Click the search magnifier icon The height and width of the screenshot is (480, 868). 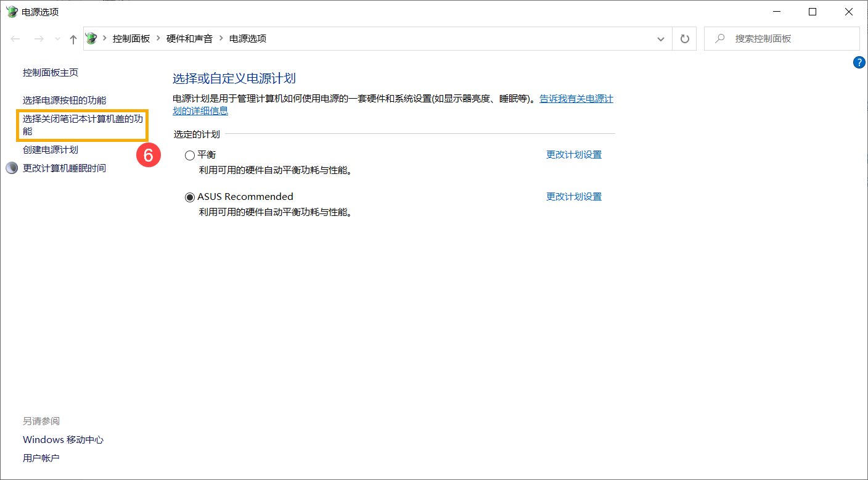coord(719,38)
